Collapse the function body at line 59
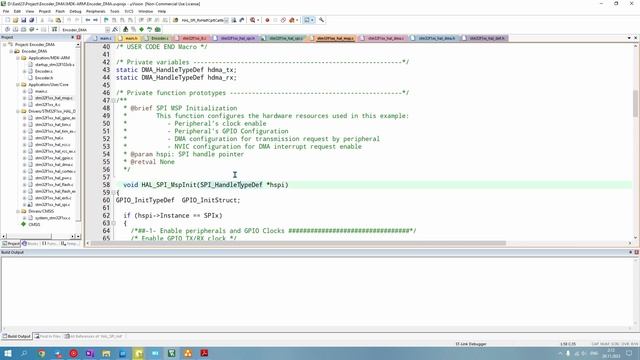The image size is (640, 360). 114,192
